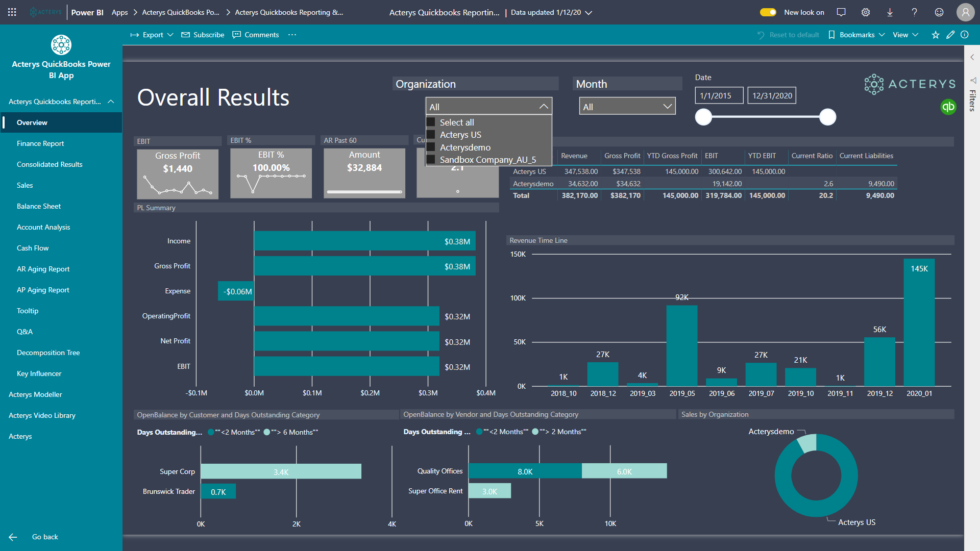Click the Overview navigation item
The height and width of the screenshot is (551, 980).
click(31, 122)
